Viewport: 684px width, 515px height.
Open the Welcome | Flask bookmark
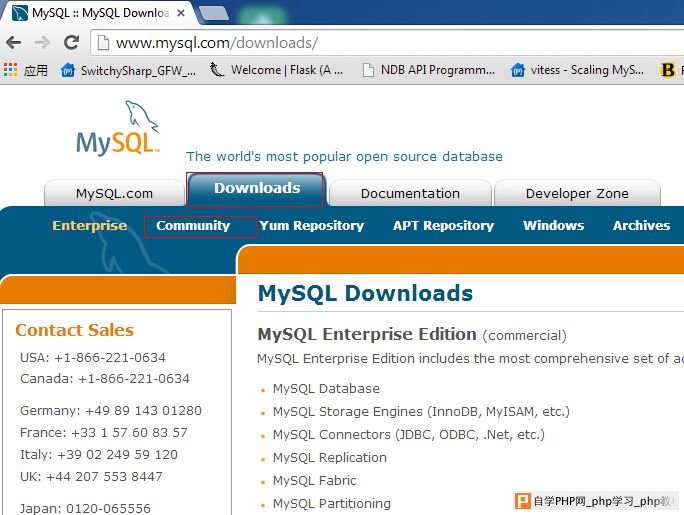(276, 70)
